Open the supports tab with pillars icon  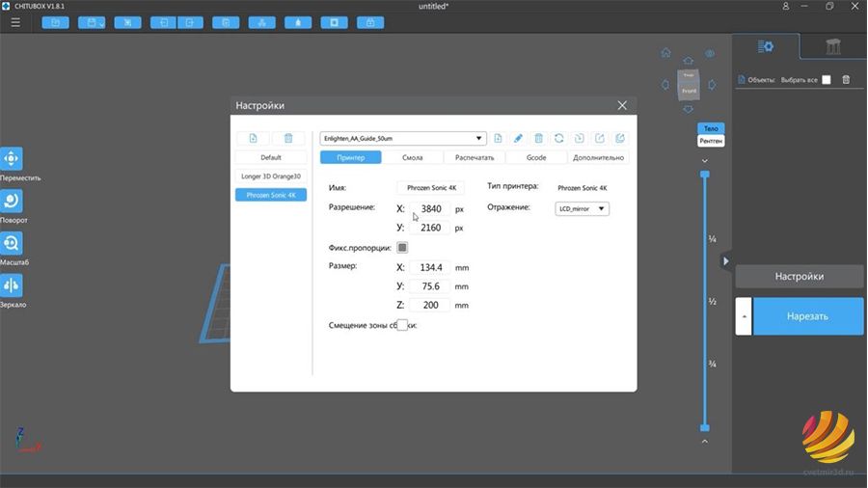coord(833,46)
